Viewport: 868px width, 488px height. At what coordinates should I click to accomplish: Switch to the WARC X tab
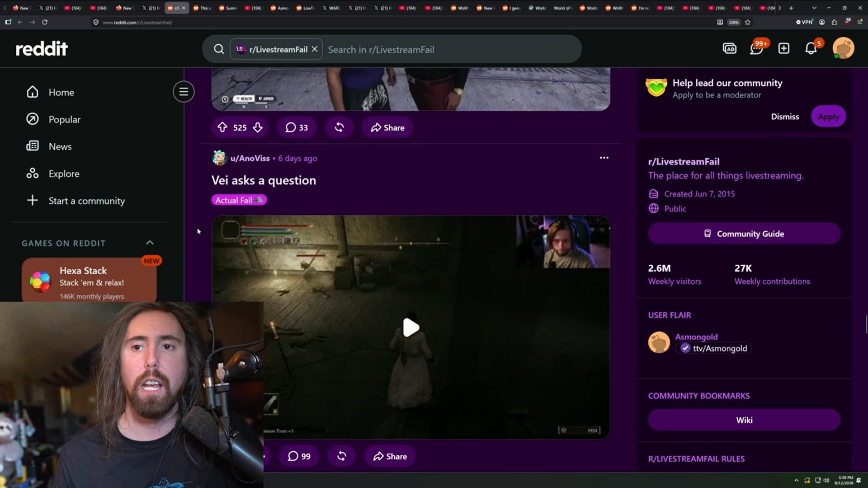tap(331, 8)
